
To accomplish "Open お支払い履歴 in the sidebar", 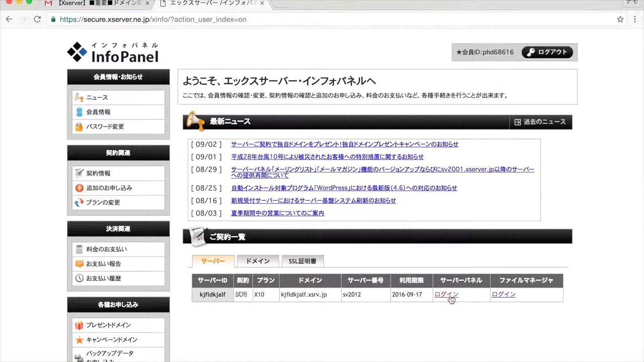I will click(x=118, y=278).
